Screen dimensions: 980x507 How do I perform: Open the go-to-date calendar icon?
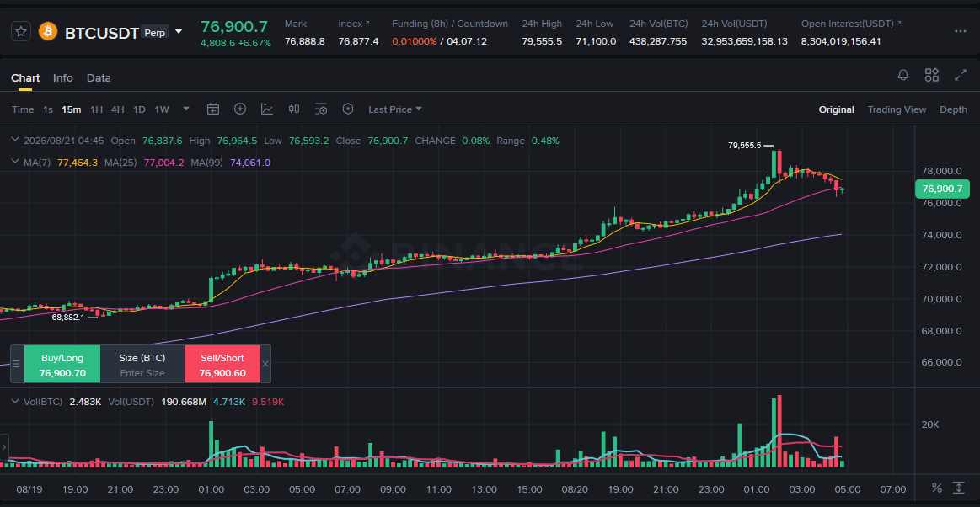click(213, 109)
